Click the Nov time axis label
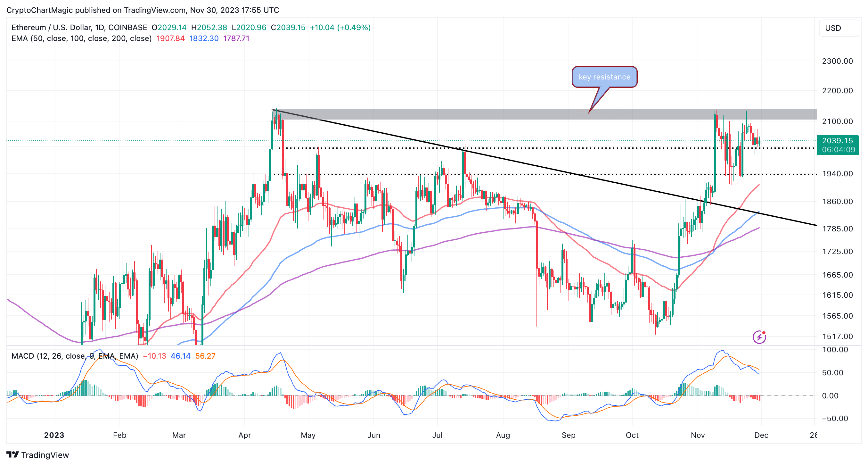Viewport: 868px width, 466px height. pyautogui.click(x=698, y=435)
